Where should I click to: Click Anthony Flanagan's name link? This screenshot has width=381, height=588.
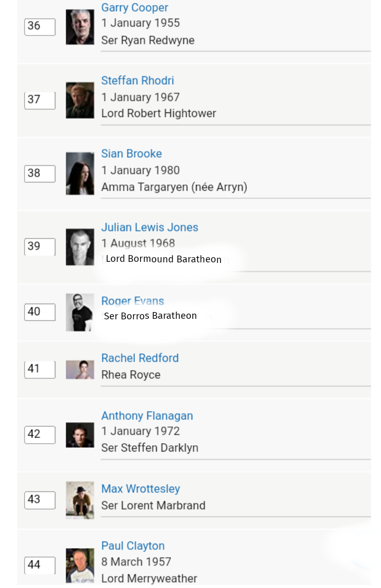pos(147,416)
